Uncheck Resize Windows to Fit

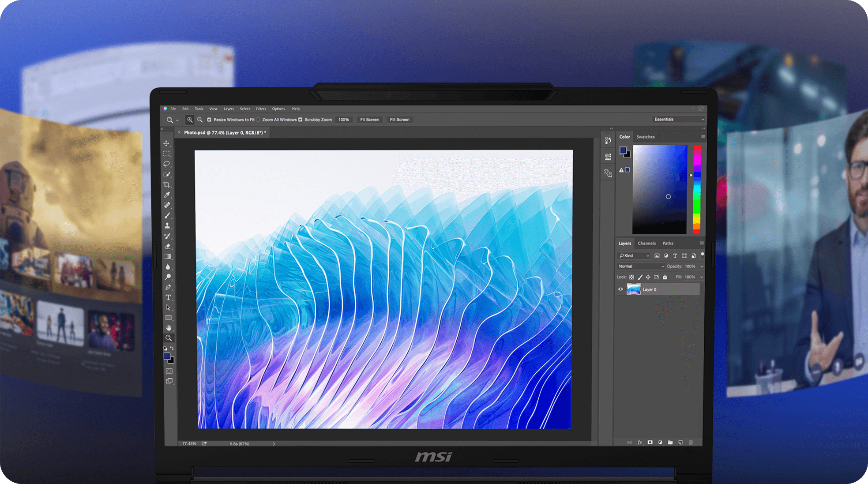tap(209, 120)
